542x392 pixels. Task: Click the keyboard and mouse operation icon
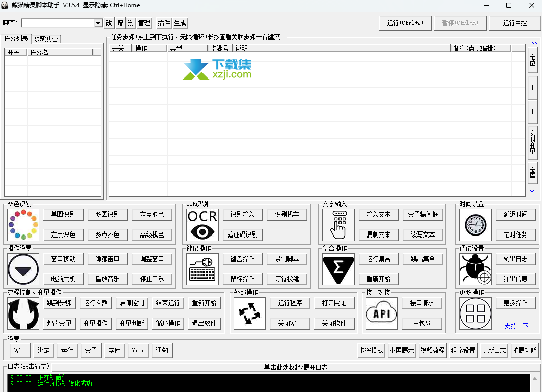[x=202, y=269]
